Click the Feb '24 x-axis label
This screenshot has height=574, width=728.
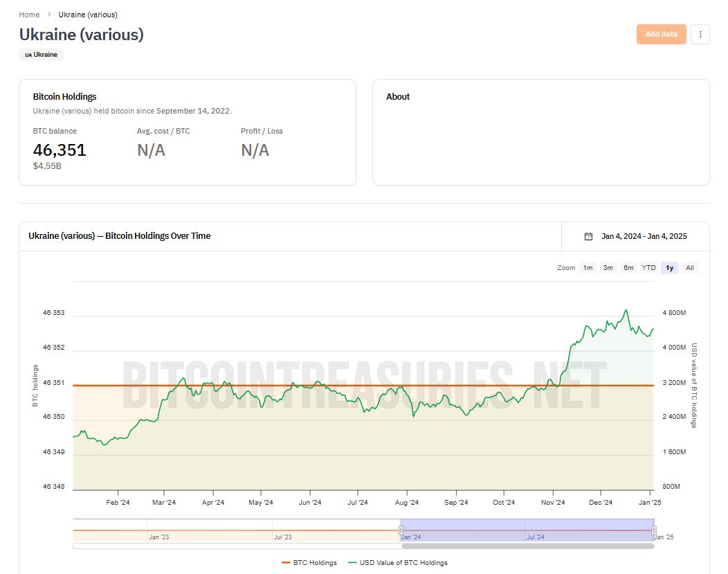(118, 503)
